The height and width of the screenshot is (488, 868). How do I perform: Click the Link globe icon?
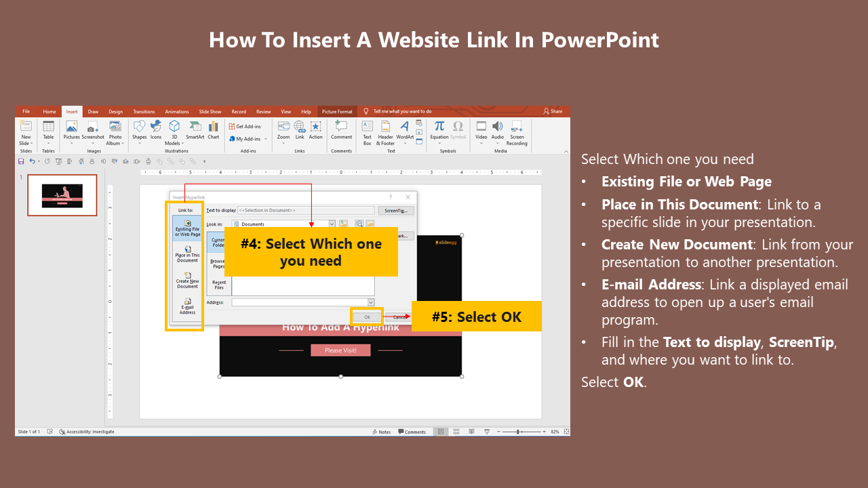[x=300, y=126]
